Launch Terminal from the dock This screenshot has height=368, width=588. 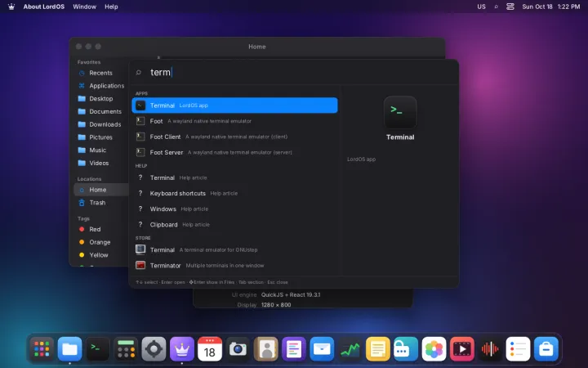tap(98, 349)
